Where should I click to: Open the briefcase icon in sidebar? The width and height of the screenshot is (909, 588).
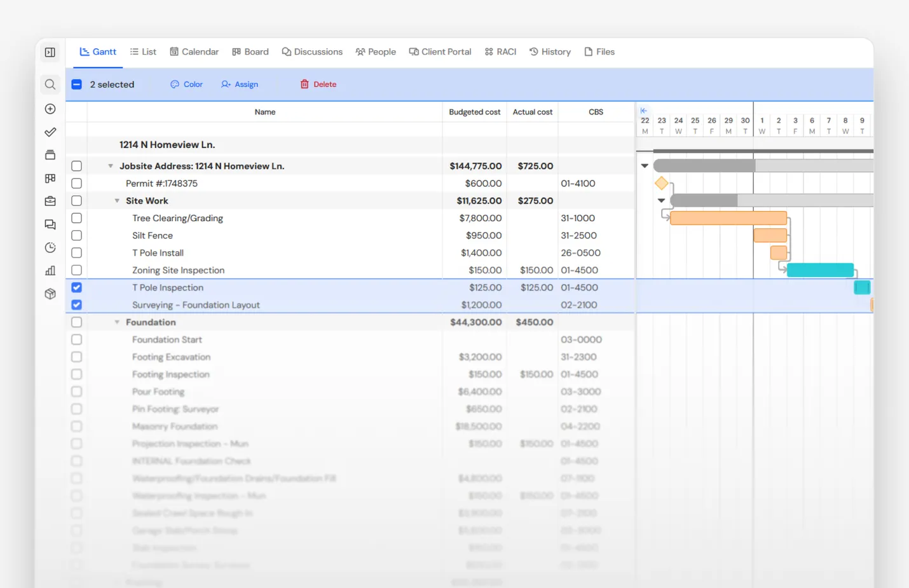50,202
